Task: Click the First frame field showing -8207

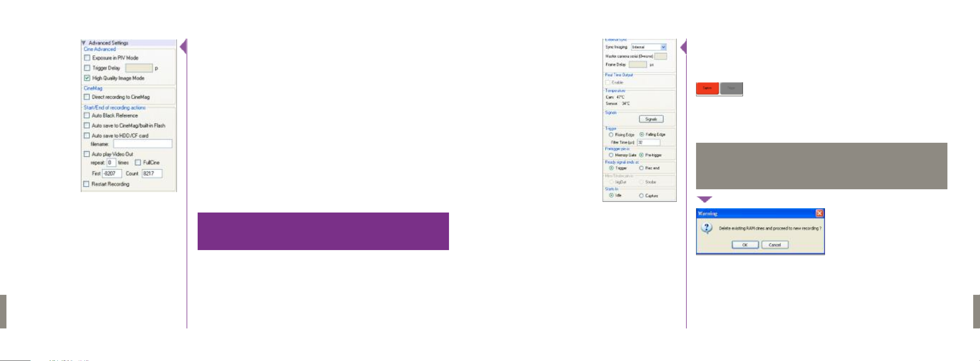Action: click(112, 174)
